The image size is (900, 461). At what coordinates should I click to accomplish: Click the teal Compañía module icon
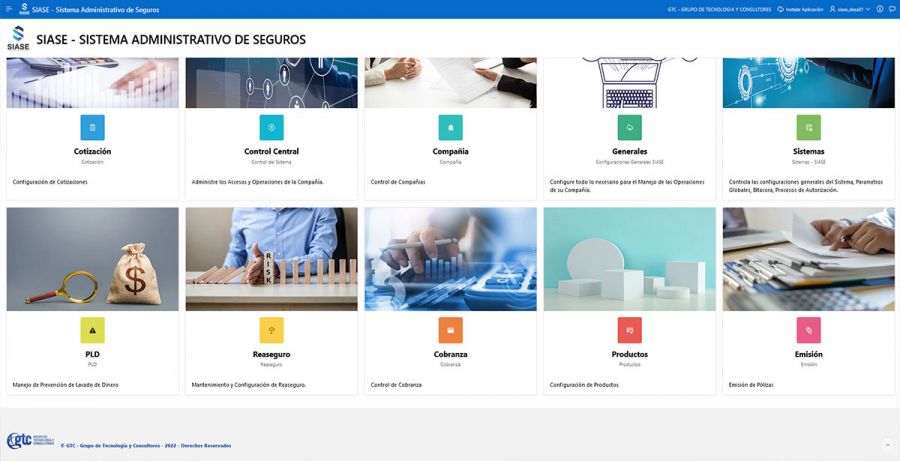click(450, 127)
